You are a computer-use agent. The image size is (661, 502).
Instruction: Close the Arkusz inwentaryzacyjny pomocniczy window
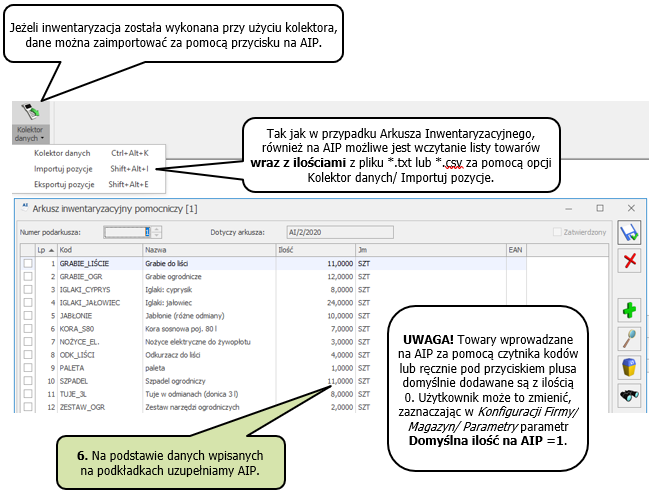631,208
